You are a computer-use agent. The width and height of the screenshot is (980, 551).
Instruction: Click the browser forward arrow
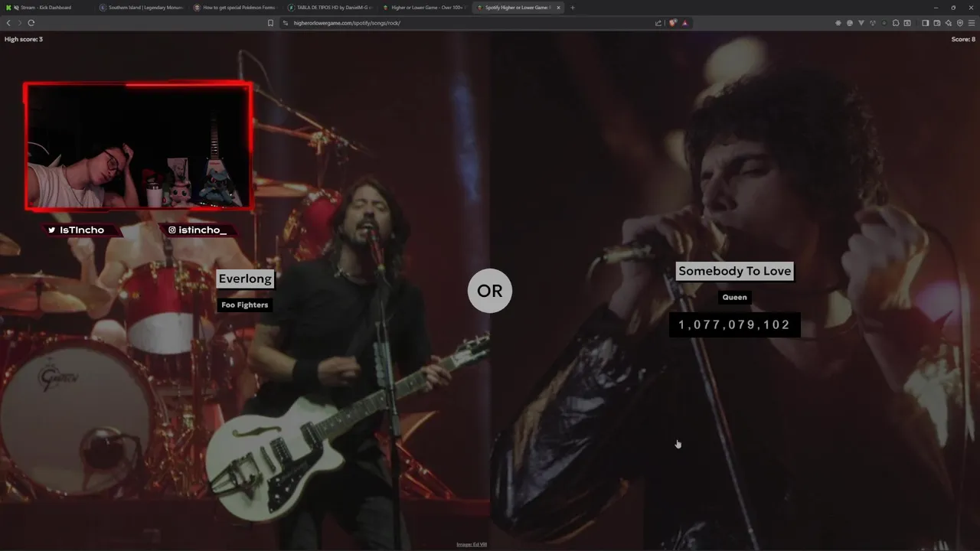click(20, 23)
